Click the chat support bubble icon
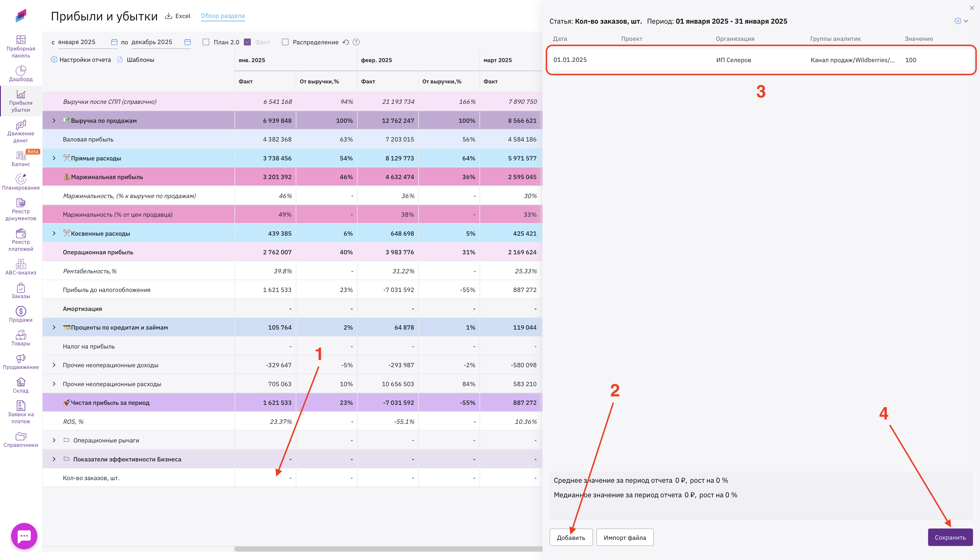The height and width of the screenshot is (560, 980). [24, 536]
